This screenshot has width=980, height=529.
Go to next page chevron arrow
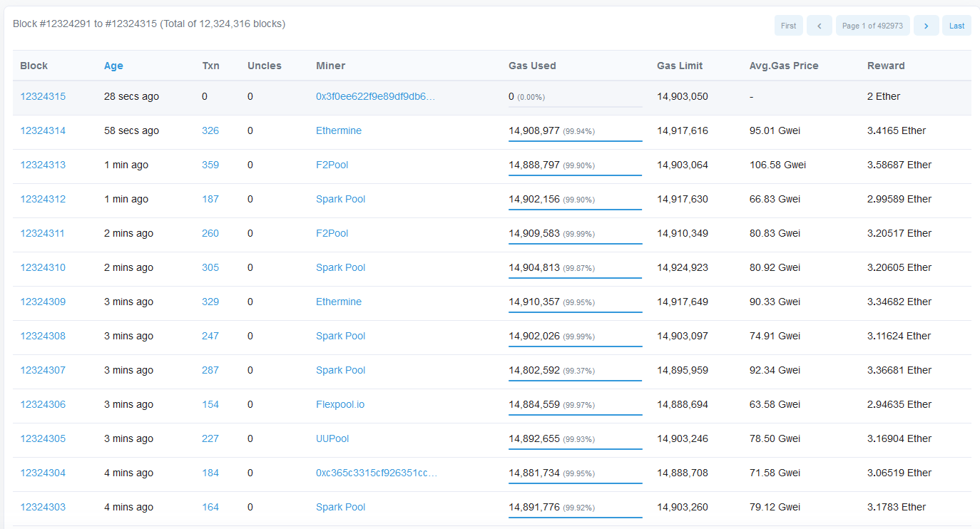926,26
